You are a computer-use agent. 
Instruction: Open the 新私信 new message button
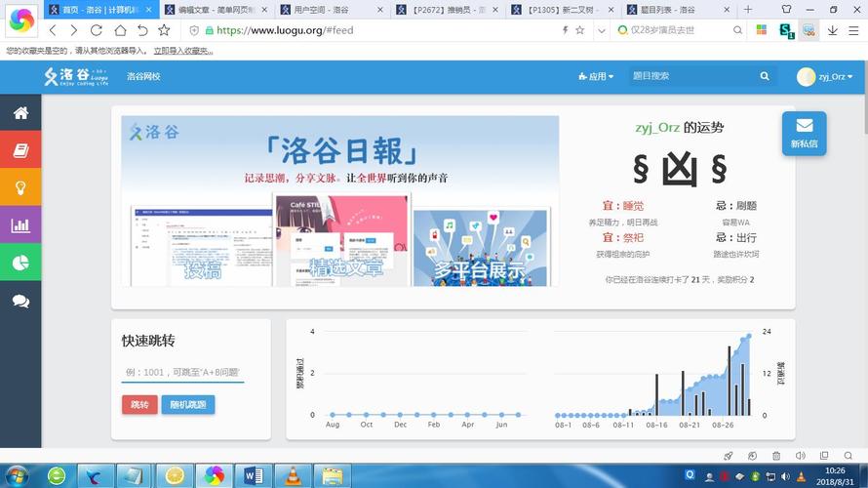pyautogui.click(x=804, y=134)
